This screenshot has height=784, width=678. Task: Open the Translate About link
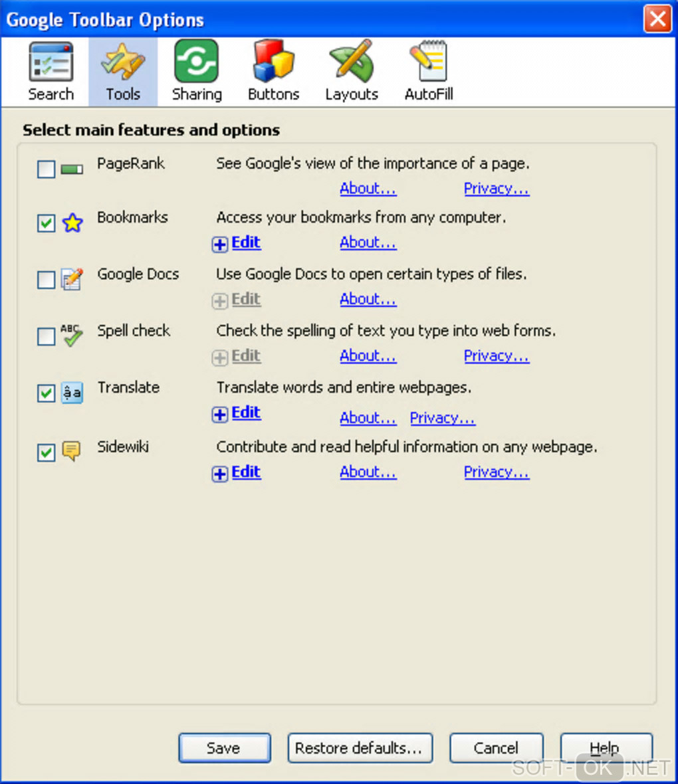click(x=368, y=418)
